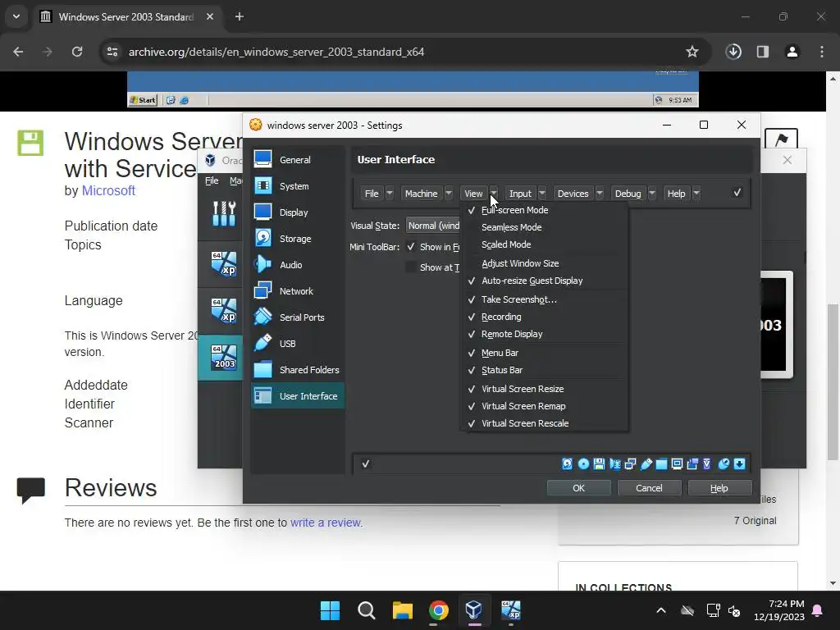Toggle the Devices menu button in menu bar editor
The image size is (840, 630).
pyautogui.click(x=573, y=194)
